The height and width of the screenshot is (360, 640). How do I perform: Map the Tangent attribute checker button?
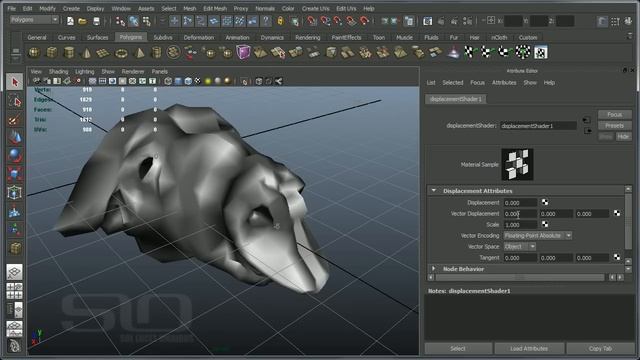pyautogui.click(x=617, y=257)
